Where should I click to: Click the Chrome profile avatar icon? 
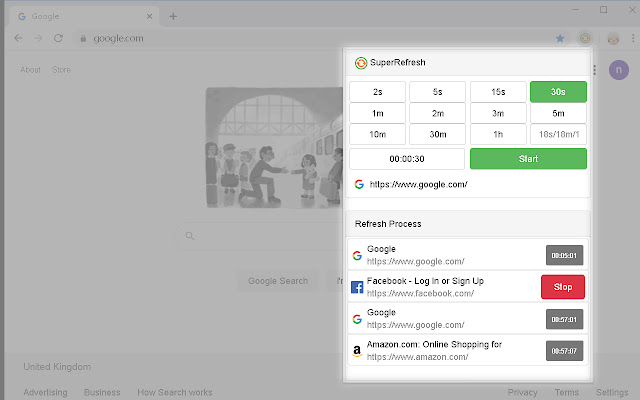tap(612, 38)
